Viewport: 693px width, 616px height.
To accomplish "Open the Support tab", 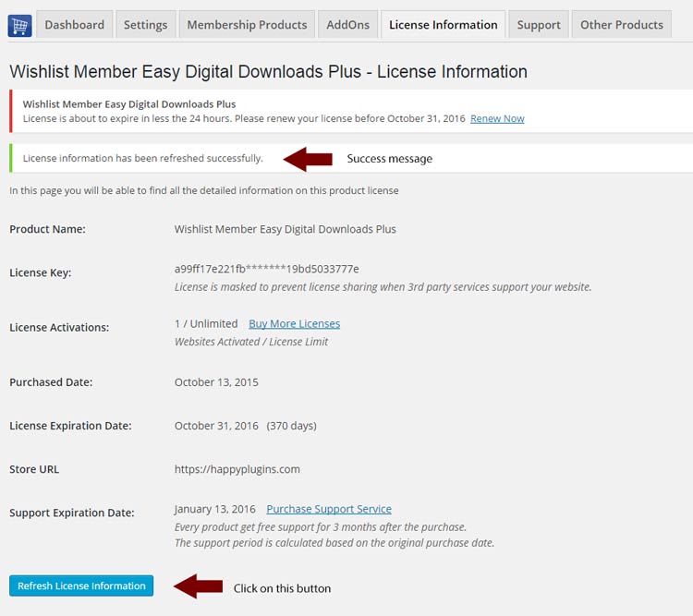I will click(x=539, y=25).
